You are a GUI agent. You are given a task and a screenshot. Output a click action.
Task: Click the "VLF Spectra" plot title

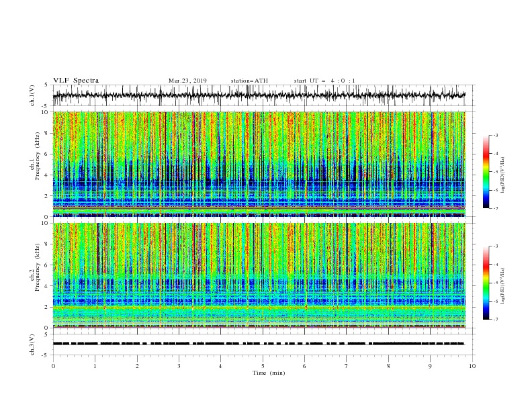coord(76,81)
